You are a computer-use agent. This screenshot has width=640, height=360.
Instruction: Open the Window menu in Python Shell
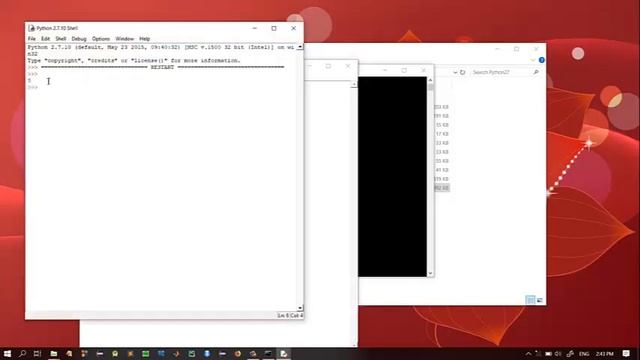[124, 39]
